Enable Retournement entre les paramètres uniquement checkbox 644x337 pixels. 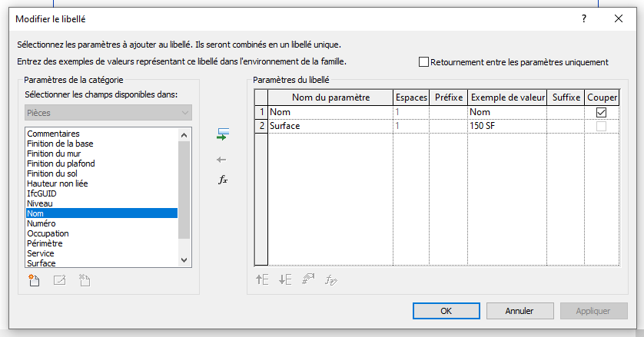(423, 62)
